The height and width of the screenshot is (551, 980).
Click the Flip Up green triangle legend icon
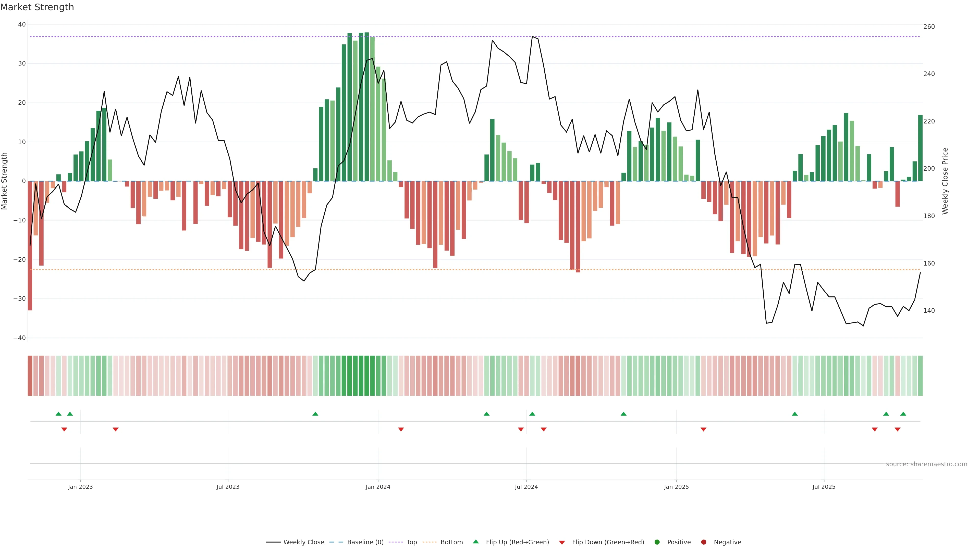475,542
